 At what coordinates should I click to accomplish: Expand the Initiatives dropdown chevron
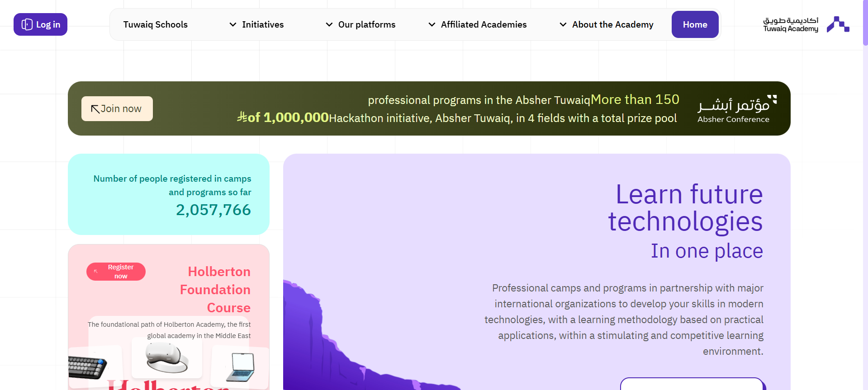233,24
